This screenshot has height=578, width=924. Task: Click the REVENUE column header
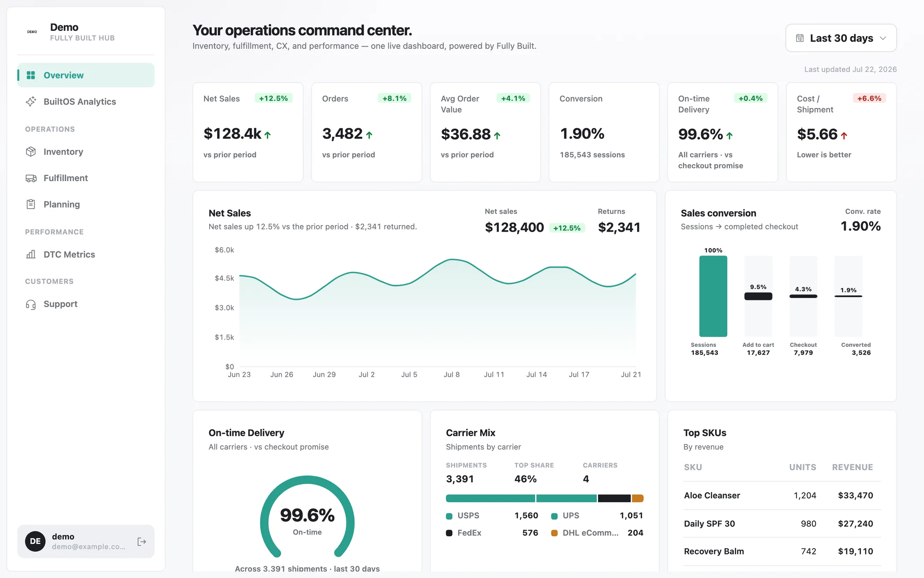pyautogui.click(x=852, y=467)
